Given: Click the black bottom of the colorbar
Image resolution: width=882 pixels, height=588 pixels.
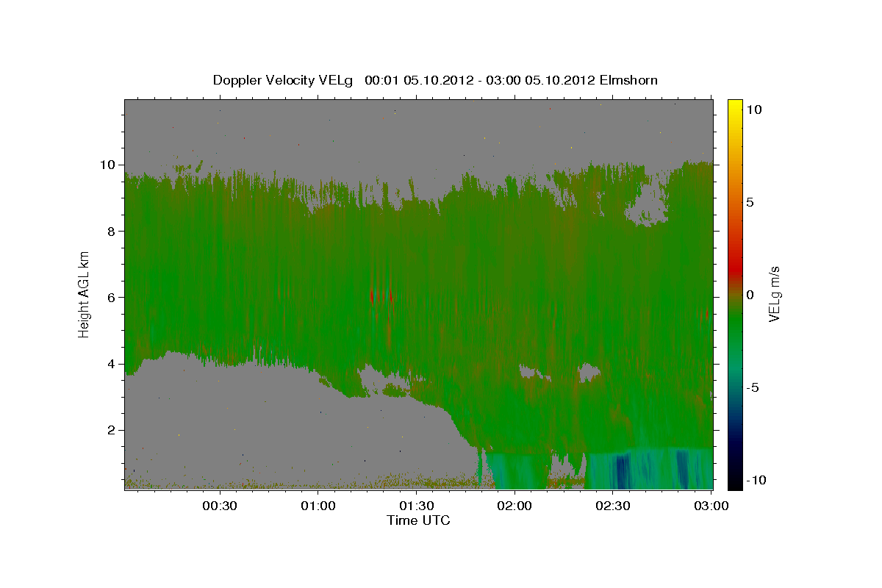Looking at the screenshot, I should [x=734, y=482].
